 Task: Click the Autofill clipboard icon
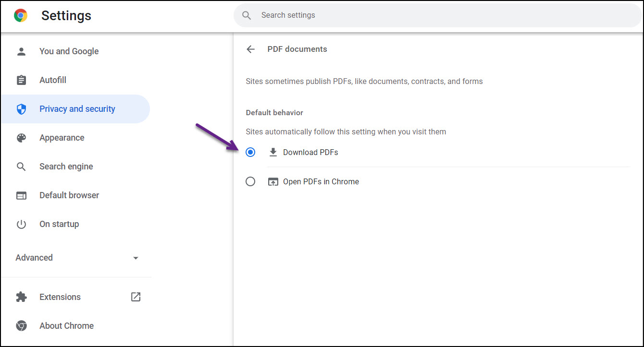tap(21, 80)
